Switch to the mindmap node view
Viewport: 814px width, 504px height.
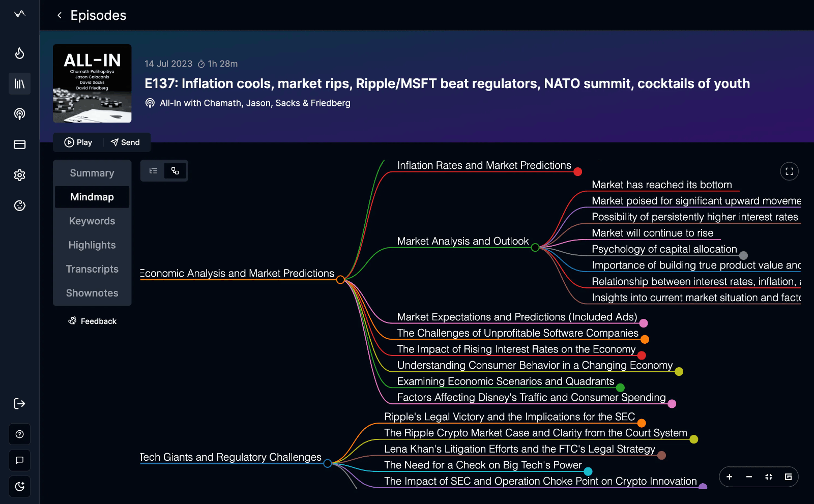(175, 171)
